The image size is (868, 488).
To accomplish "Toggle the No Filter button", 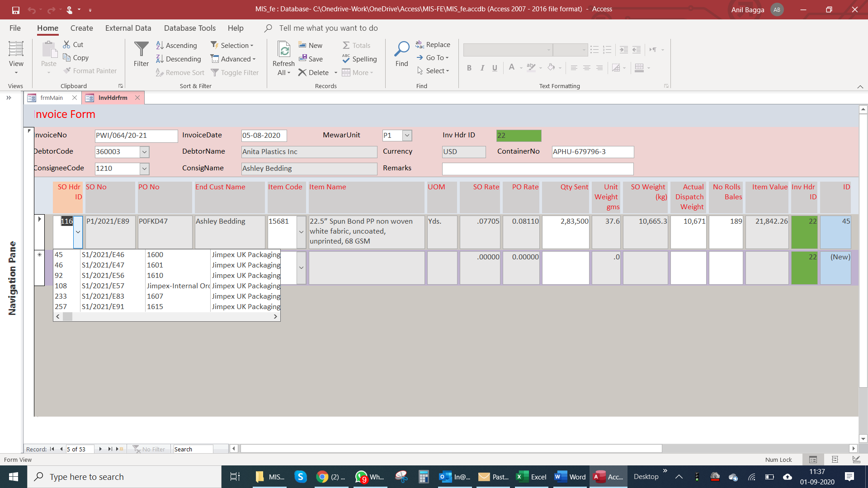I will coord(149,449).
